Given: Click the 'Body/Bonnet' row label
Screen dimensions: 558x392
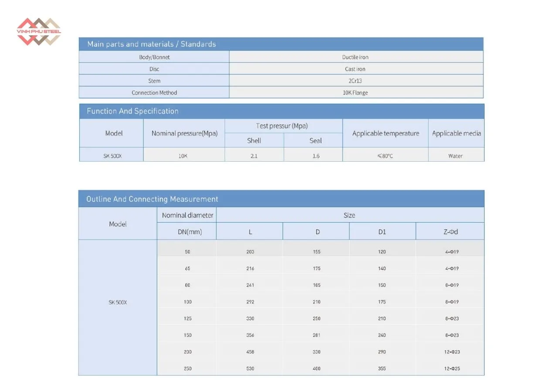Looking at the screenshot, I should coord(154,57).
